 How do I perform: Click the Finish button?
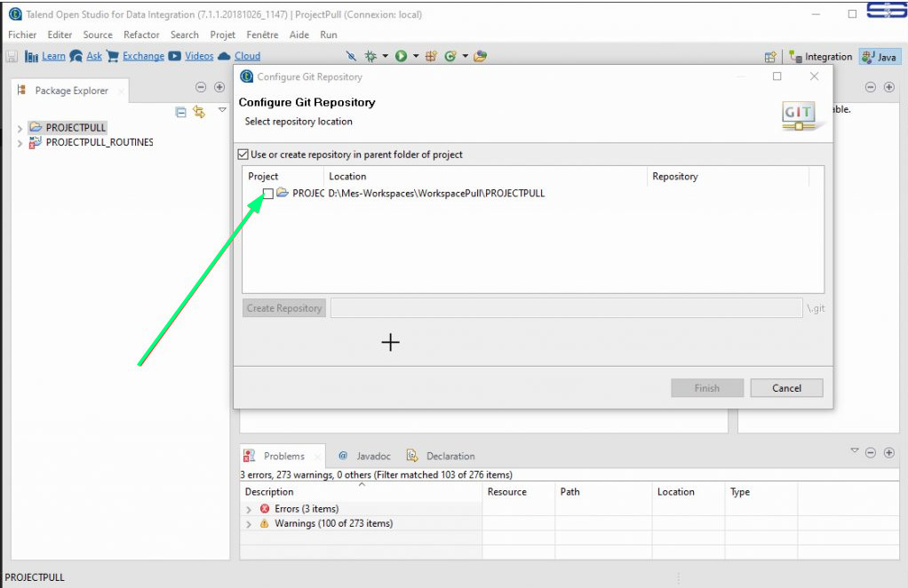point(707,388)
